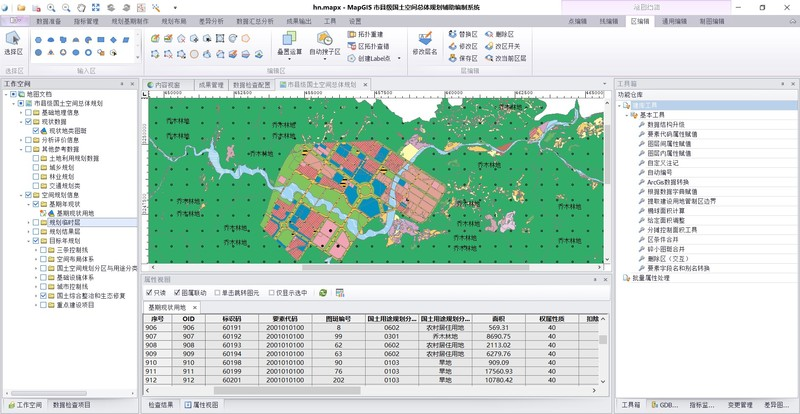
Task: Click the zoom in magnifier icon
Action: coord(51,8)
